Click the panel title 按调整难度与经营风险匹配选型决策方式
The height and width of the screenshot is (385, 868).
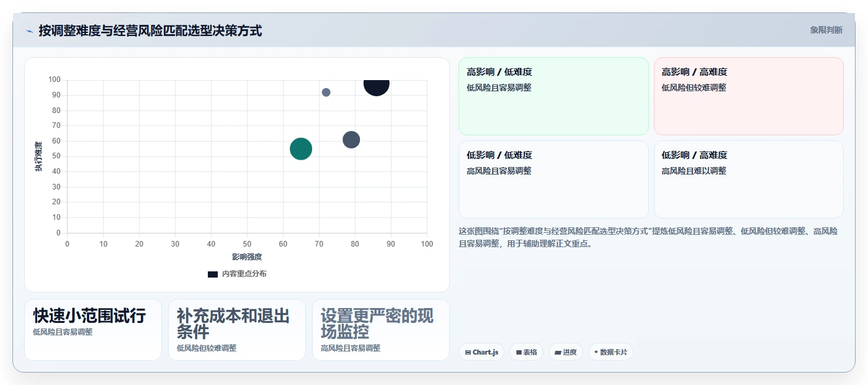tap(150, 30)
